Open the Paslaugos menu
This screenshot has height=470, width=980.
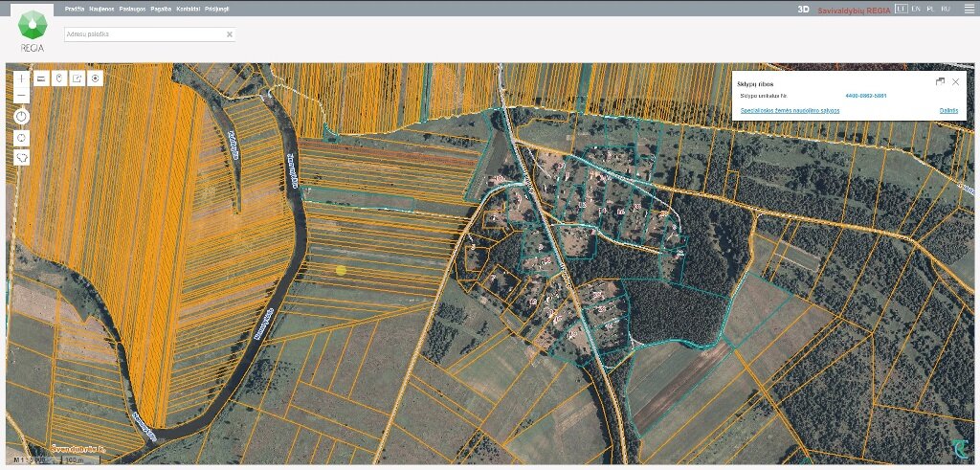(x=131, y=10)
